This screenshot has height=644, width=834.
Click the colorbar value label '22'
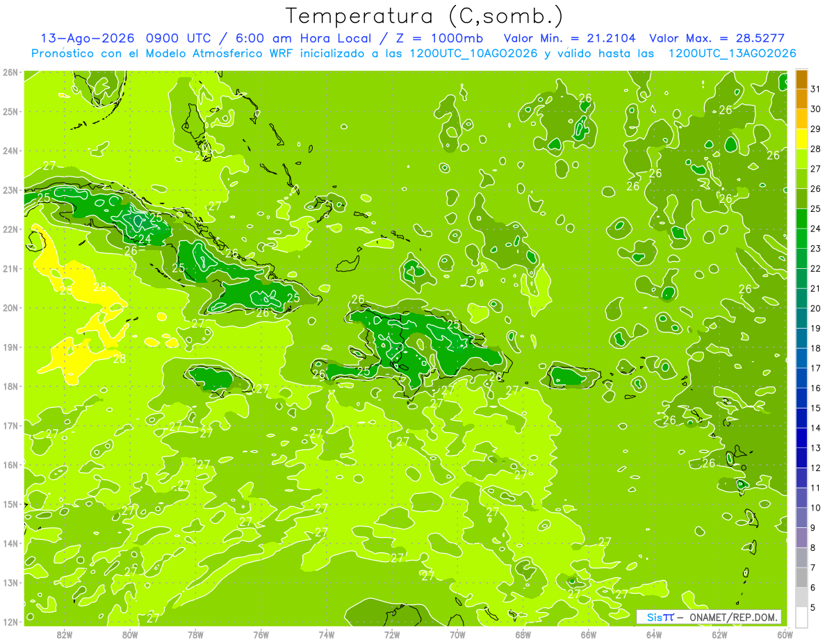tap(815, 268)
